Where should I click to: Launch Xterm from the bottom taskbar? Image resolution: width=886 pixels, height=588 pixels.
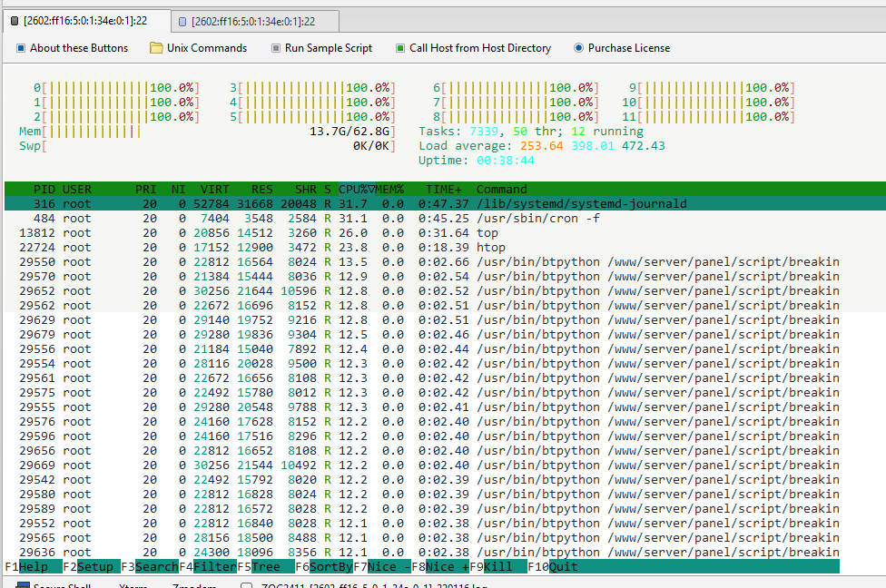pyautogui.click(x=133, y=583)
